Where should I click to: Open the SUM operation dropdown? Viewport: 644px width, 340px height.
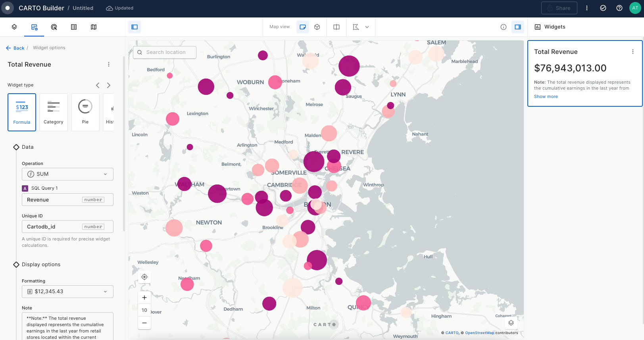coord(67,174)
